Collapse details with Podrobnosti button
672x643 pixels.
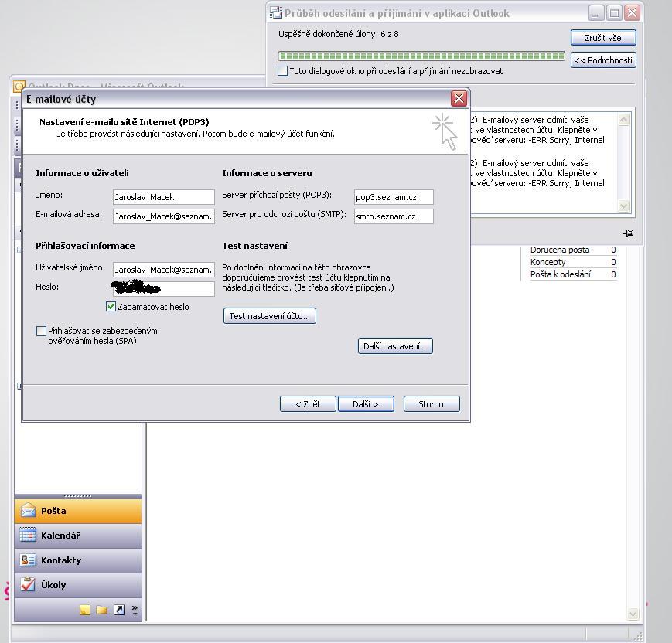click(603, 60)
